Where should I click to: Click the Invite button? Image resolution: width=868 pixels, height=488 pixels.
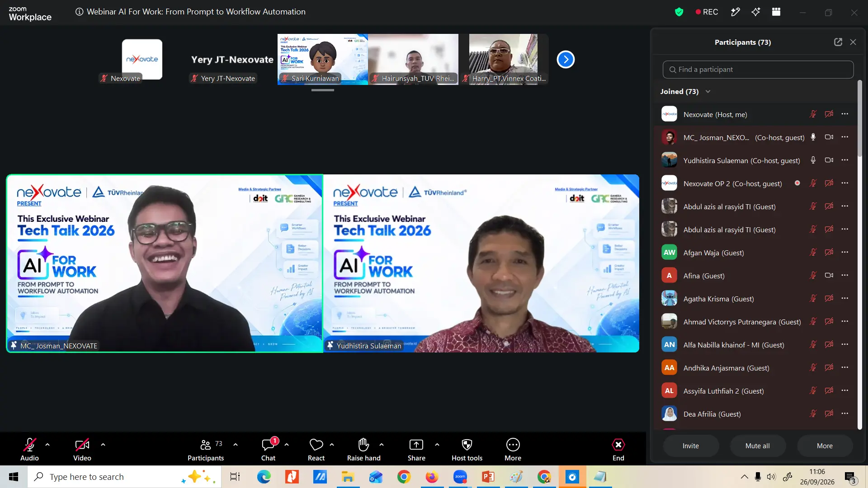tap(691, 446)
